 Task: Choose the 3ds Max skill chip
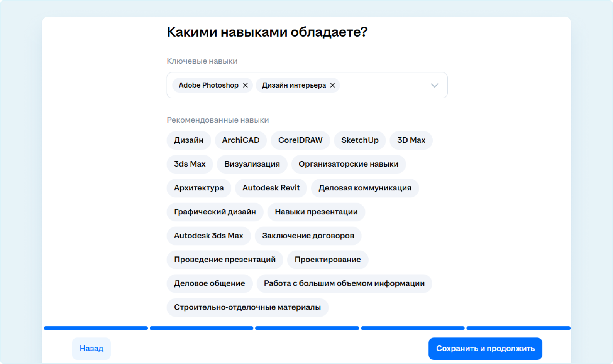[x=190, y=164]
